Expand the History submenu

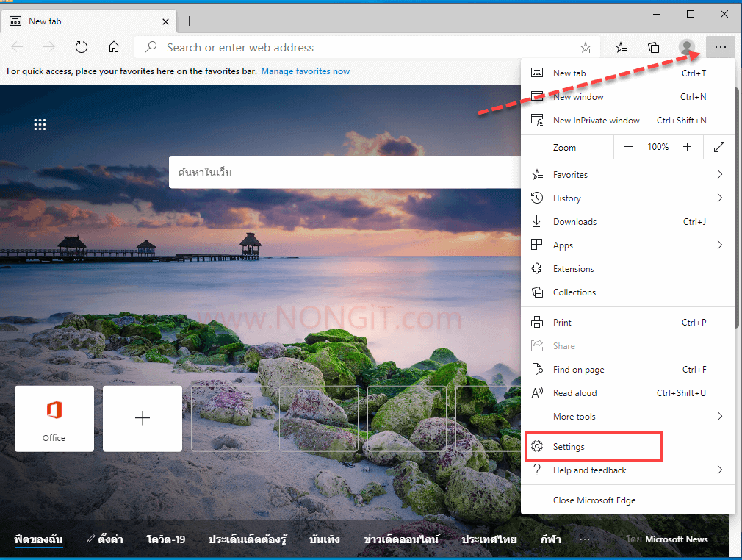[627, 198]
